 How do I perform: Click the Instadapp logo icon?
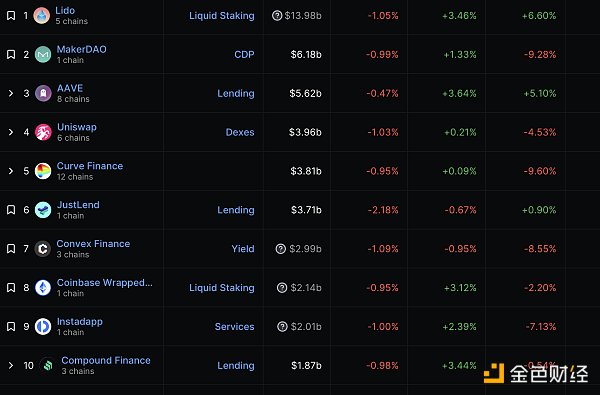pos(43,326)
